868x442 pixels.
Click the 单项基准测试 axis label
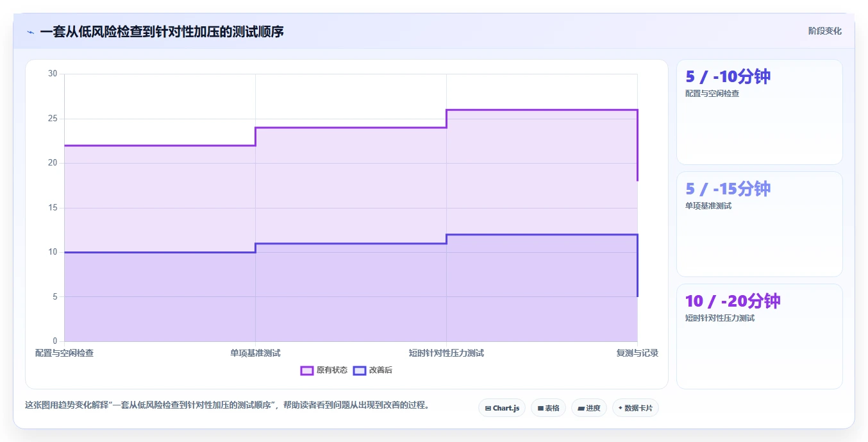[255, 353]
